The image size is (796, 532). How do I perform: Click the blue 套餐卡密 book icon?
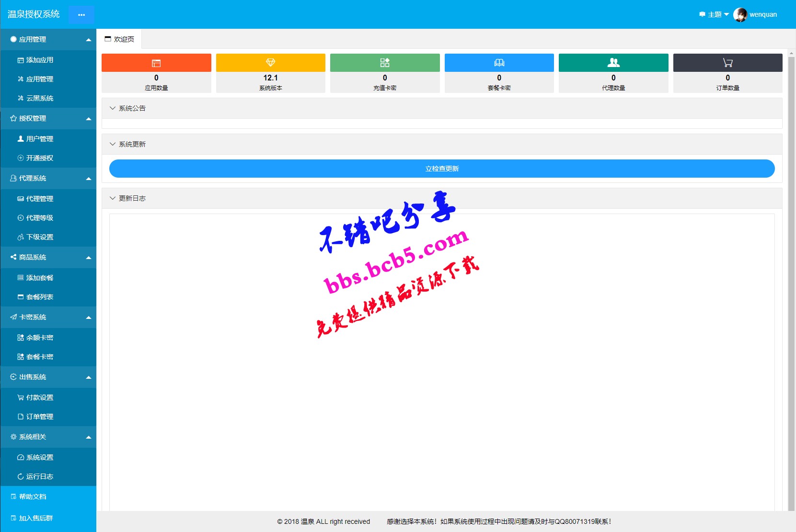tap(499, 63)
